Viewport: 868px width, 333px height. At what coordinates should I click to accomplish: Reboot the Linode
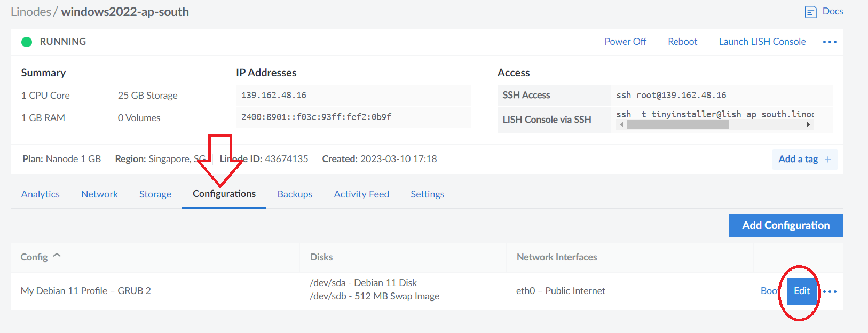pyautogui.click(x=682, y=42)
